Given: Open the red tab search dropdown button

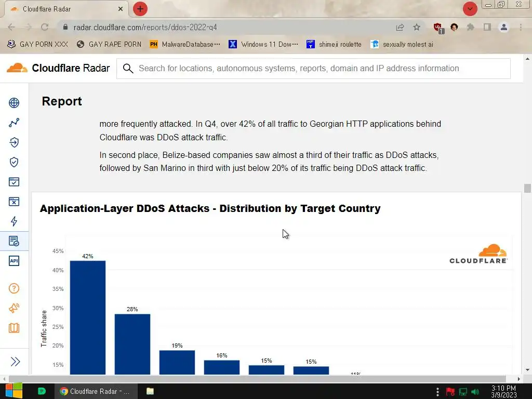Looking at the screenshot, I should [x=470, y=9].
